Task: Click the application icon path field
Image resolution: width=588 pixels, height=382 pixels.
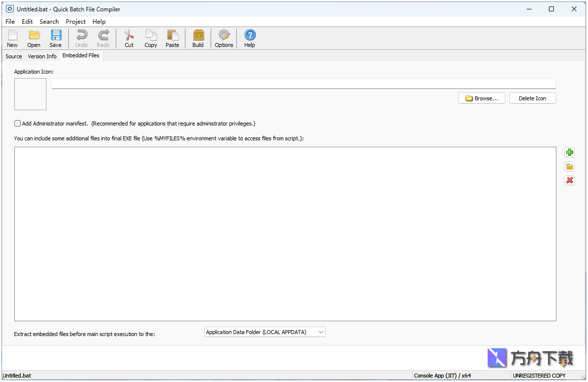Action: pyautogui.click(x=303, y=83)
